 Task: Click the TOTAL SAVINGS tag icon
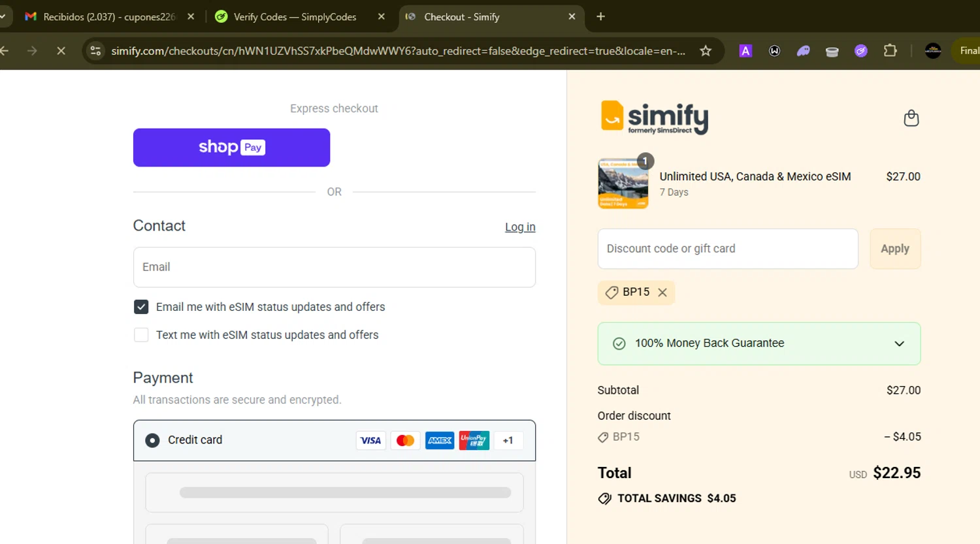click(605, 499)
